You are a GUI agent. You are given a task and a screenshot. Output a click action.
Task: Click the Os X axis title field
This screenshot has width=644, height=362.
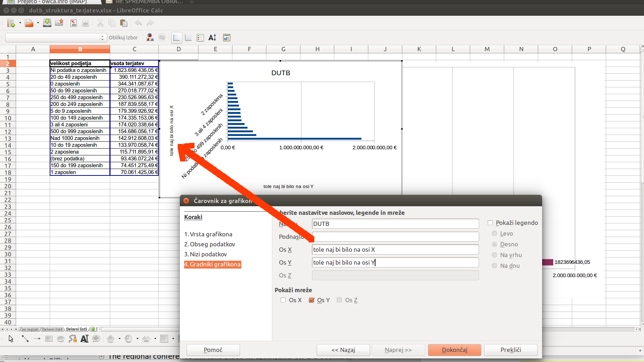pyautogui.click(x=395, y=250)
